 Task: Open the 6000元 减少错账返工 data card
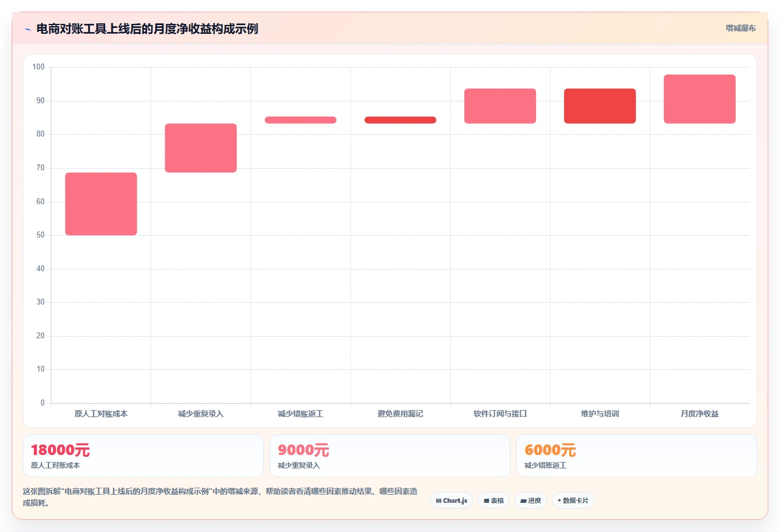tap(636, 456)
